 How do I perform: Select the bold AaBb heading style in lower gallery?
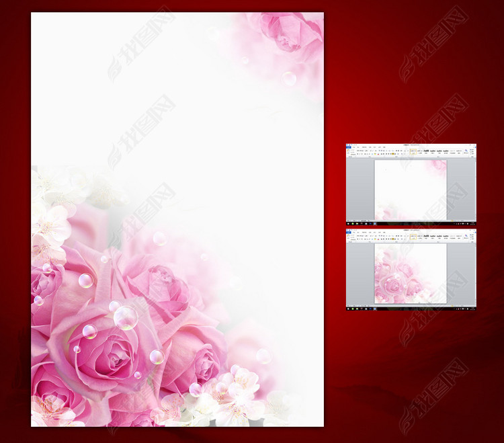click(x=427, y=237)
